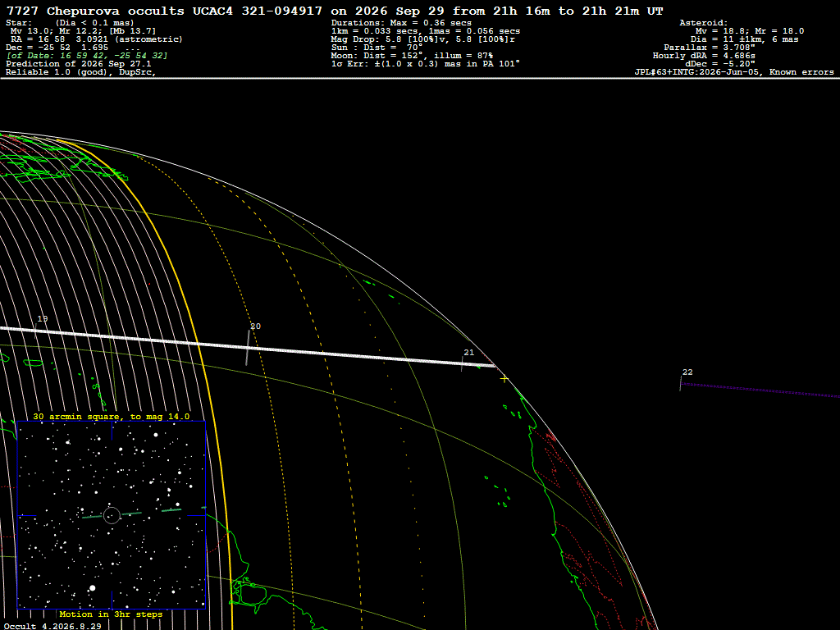Screen dimensions: 840x630
Task: Open the star chart inset thumbnail
Action: (x=112, y=515)
